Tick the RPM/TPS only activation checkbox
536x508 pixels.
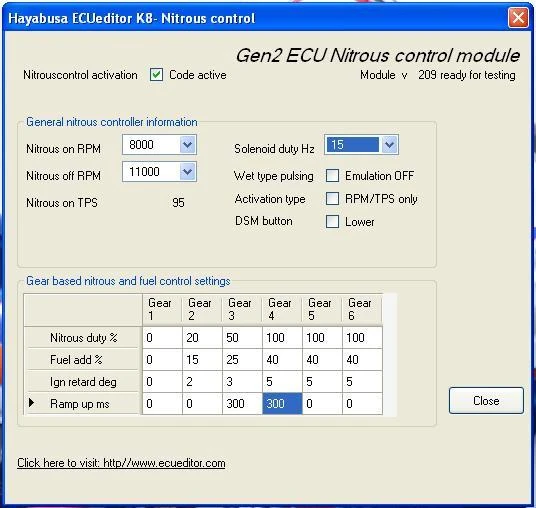[x=332, y=199]
